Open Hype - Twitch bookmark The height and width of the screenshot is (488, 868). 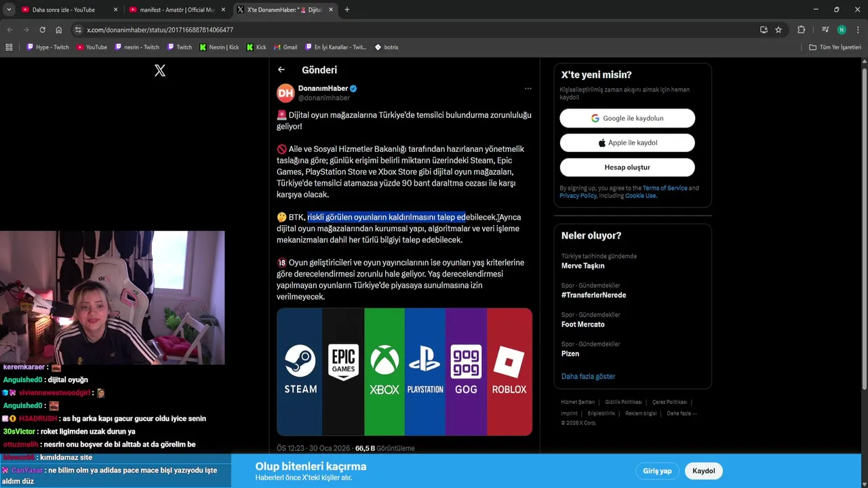click(47, 47)
